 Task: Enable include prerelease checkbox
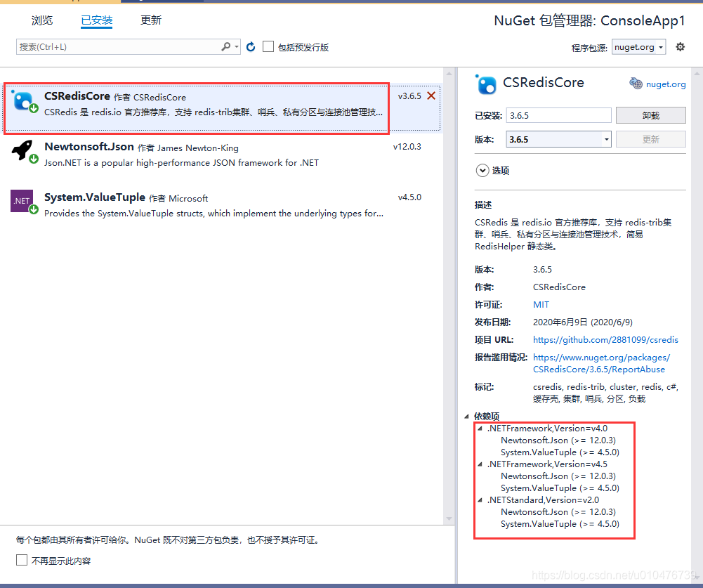pyautogui.click(x=268, y=46)
